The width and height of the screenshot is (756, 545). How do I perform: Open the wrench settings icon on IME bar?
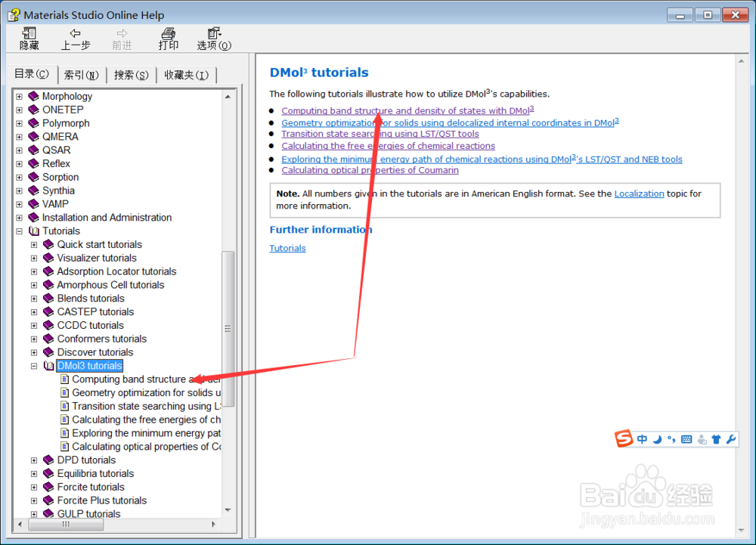click(731, 439)
